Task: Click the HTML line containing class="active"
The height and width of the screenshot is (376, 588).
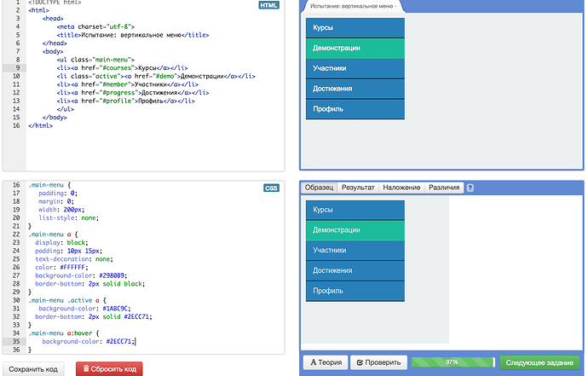Action: tap(156, 76)
